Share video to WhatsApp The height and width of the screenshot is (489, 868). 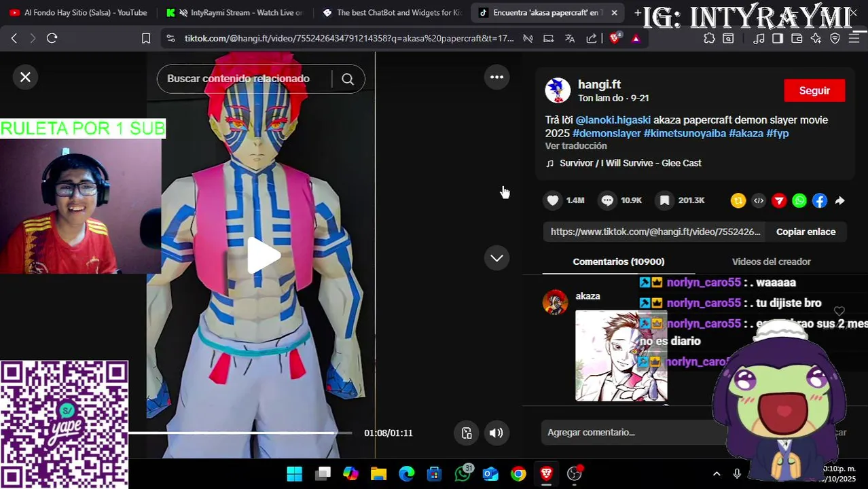point(799,200)
